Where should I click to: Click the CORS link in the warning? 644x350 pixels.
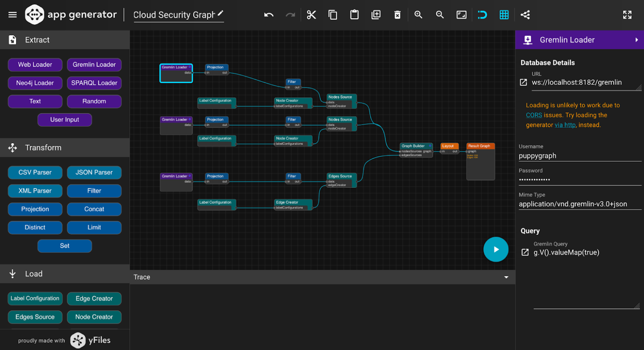pyautogui.click(x=534, y=115)
